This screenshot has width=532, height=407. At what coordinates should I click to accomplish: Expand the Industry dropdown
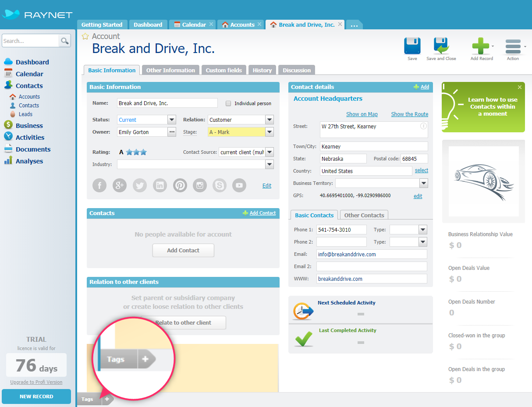pyautogui.click(x=270, y=164)
